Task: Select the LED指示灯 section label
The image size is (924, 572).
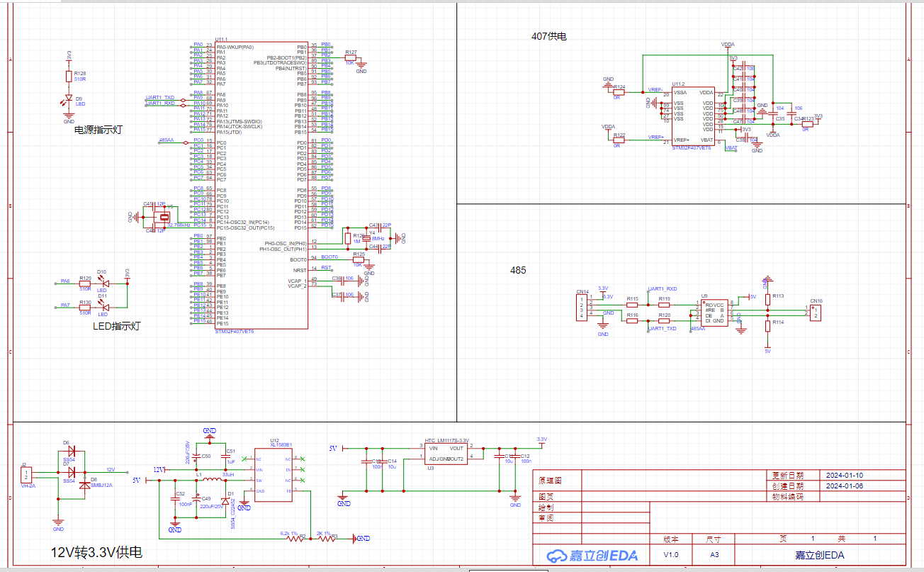Action: 116,326
